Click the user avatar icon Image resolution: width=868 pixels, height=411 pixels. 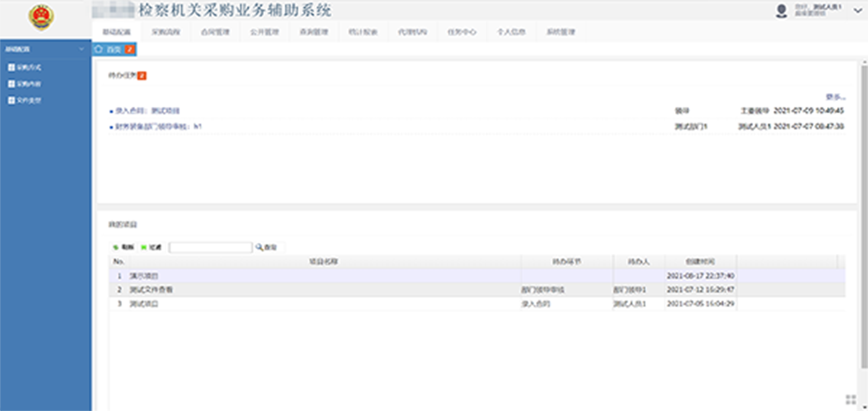click(x=781, y=11)
